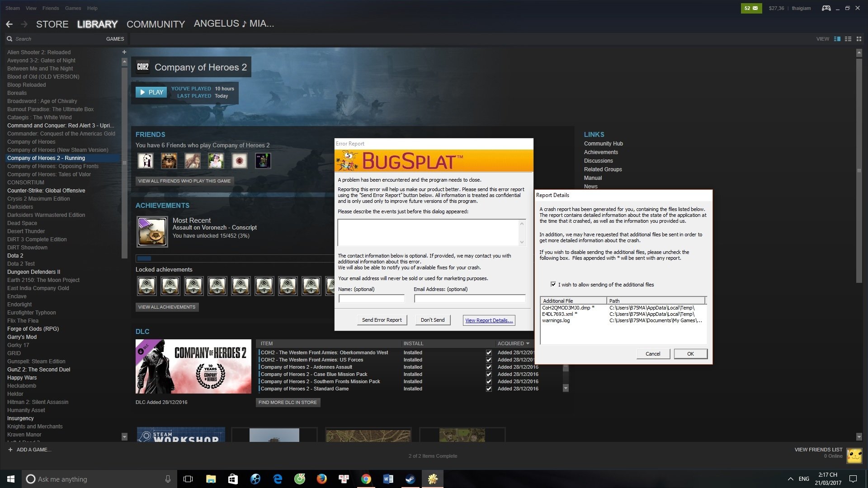Switch to list view icon

848,39
